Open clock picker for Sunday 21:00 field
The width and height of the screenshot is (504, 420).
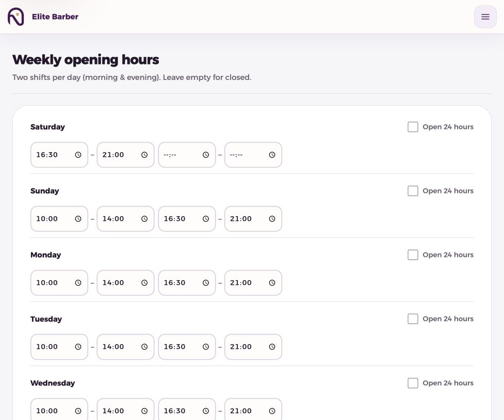pos(272,219)
